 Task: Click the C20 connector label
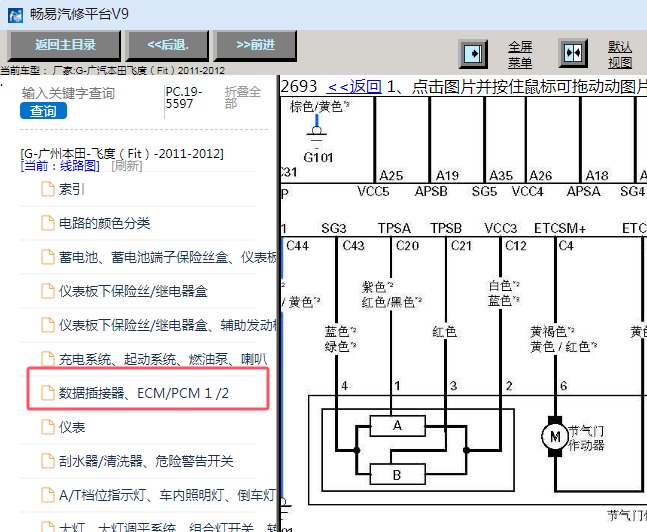pos(407,246)
